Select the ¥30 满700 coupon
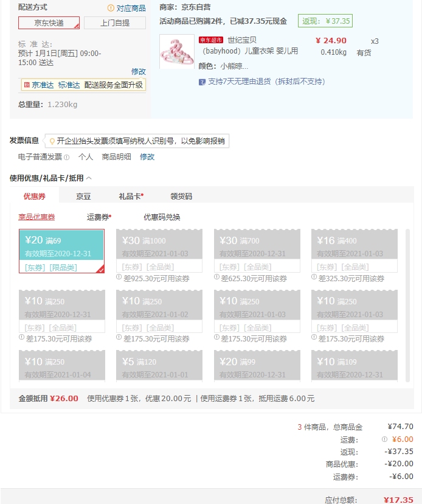 (257, 251)
